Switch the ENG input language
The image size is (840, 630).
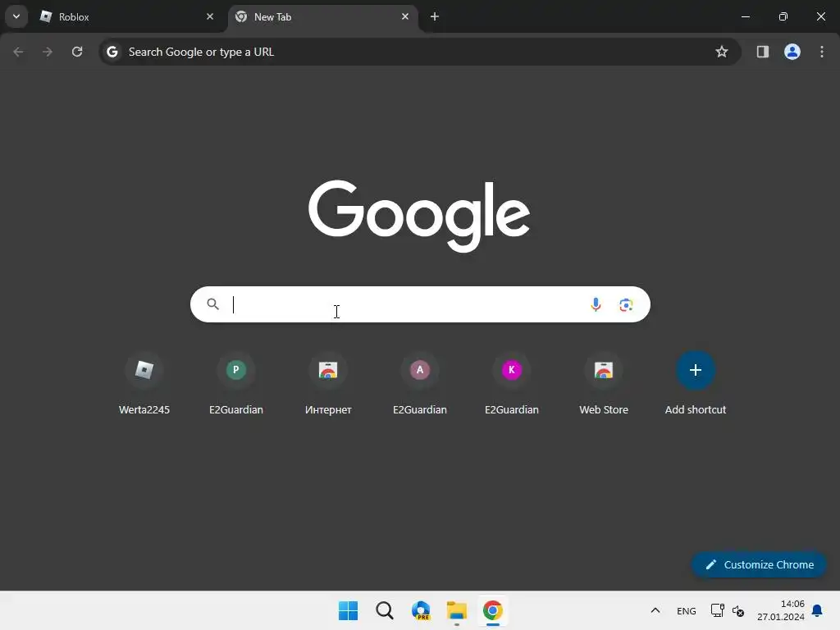coord(687,610)
